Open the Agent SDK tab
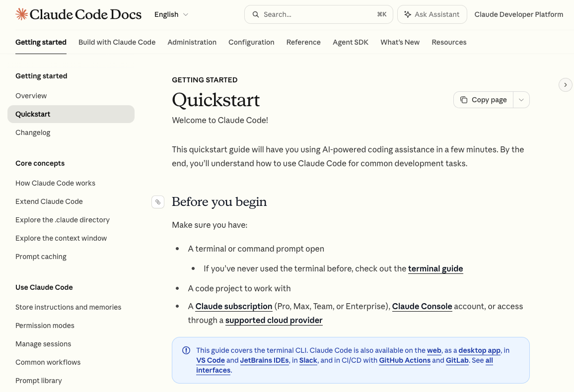The height and width of the screenshot is (392, 574). coord(351,42)
